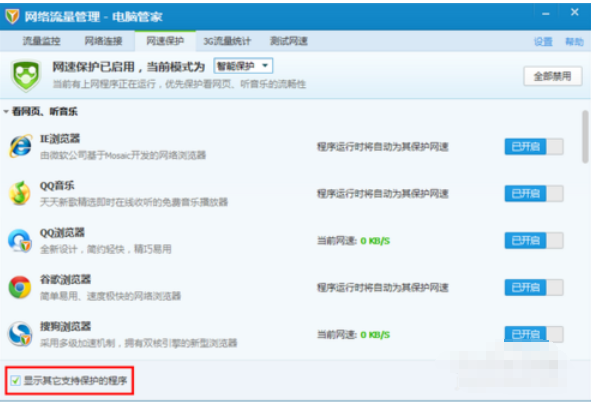This screenshot has height=402, width=591.
Task: Toggle the 已开启 switch for QQ音乐
Action: click(x=534, y=194)
